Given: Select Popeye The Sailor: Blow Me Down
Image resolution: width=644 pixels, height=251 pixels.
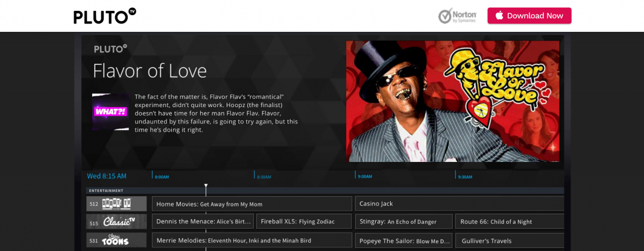Looking at the screenshot, I should click(x=404, y=240).
